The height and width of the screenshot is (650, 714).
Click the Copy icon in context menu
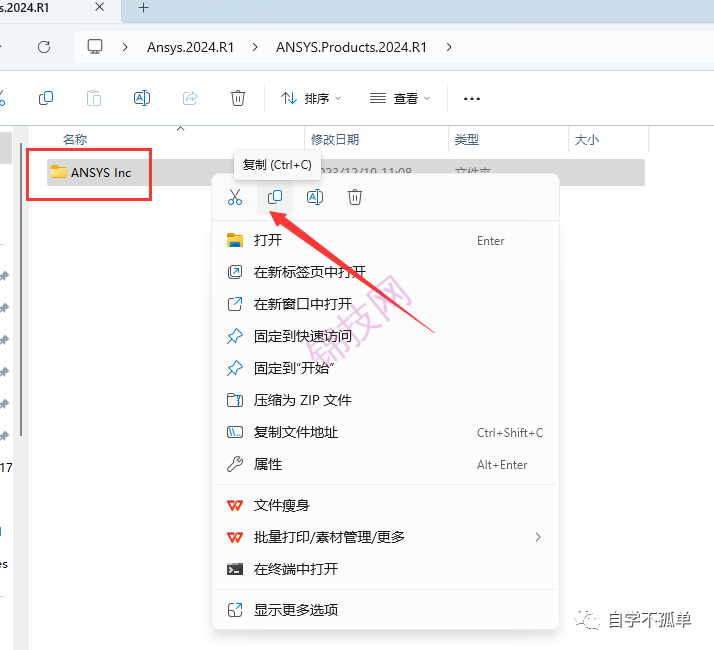click(x=275, y=197)
